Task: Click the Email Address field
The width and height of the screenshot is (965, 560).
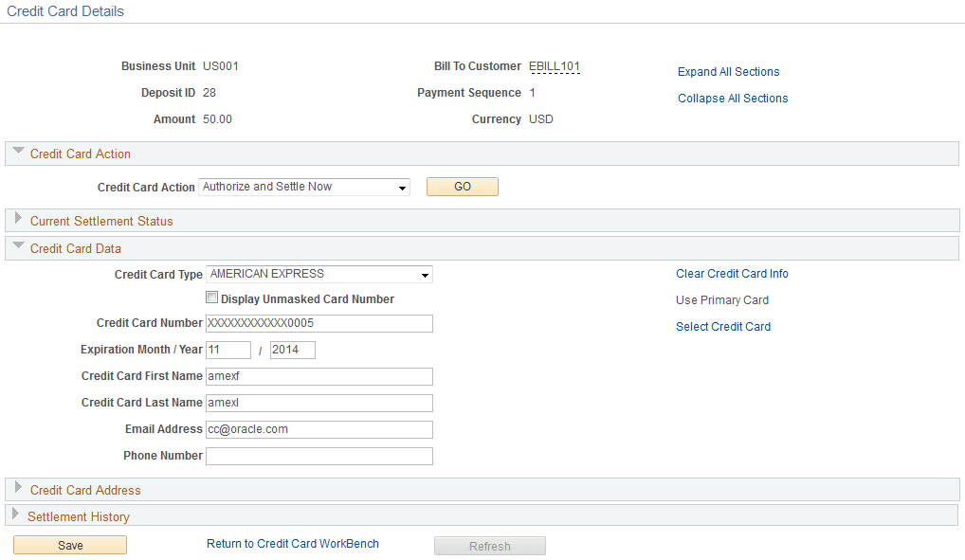Action: pos(319,429)
